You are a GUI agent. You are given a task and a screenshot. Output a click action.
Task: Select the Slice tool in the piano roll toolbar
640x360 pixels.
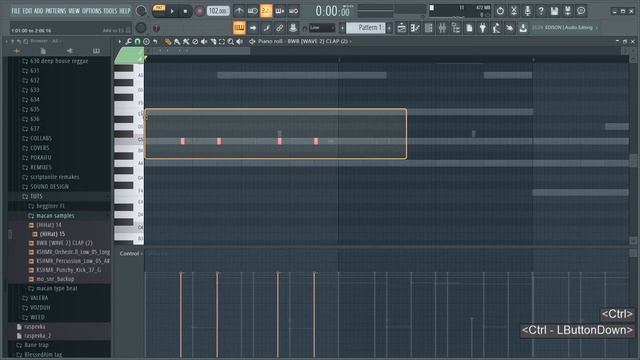[x=213, y=41]
